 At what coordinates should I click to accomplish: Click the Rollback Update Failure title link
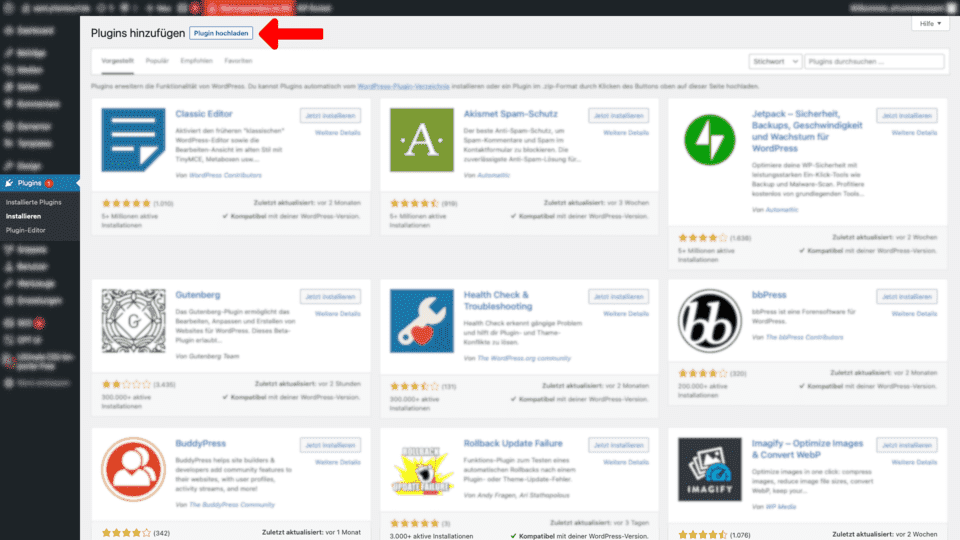513,443
